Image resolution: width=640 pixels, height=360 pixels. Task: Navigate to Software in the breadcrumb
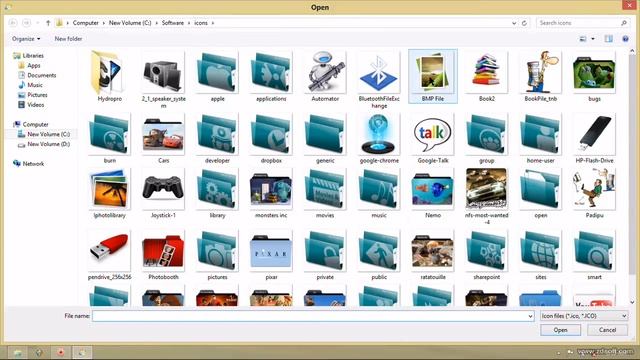pos(173,23)
